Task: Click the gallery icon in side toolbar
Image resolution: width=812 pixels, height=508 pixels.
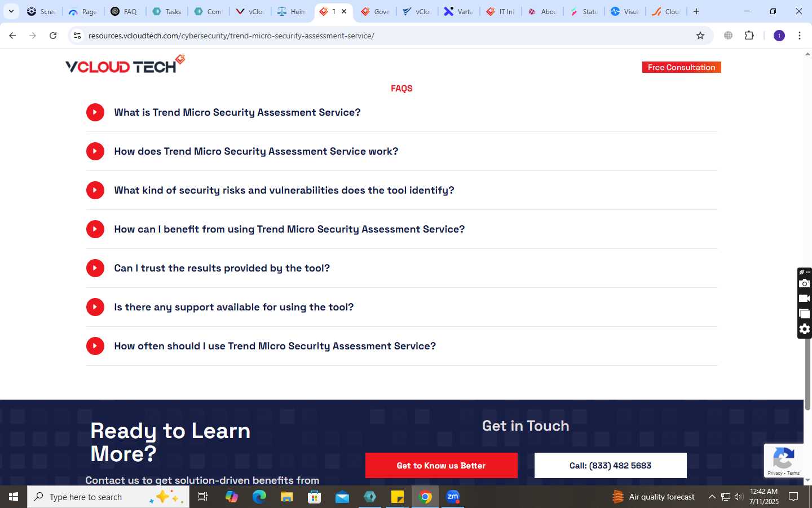Action: (x=805, y=314)
